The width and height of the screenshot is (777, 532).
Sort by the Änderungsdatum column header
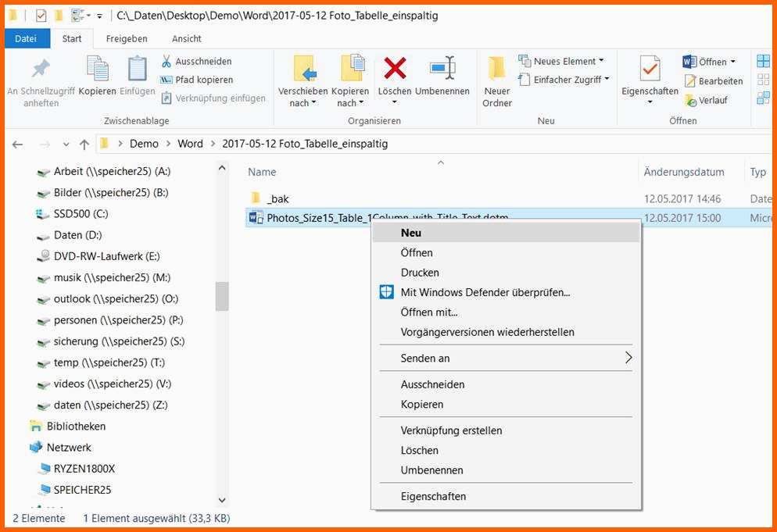click(683, 172)
